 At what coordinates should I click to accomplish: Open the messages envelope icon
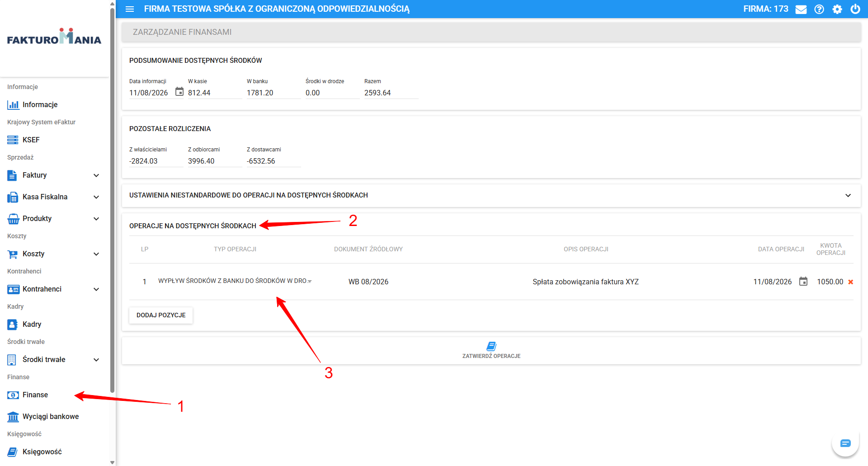pos(801,9)
